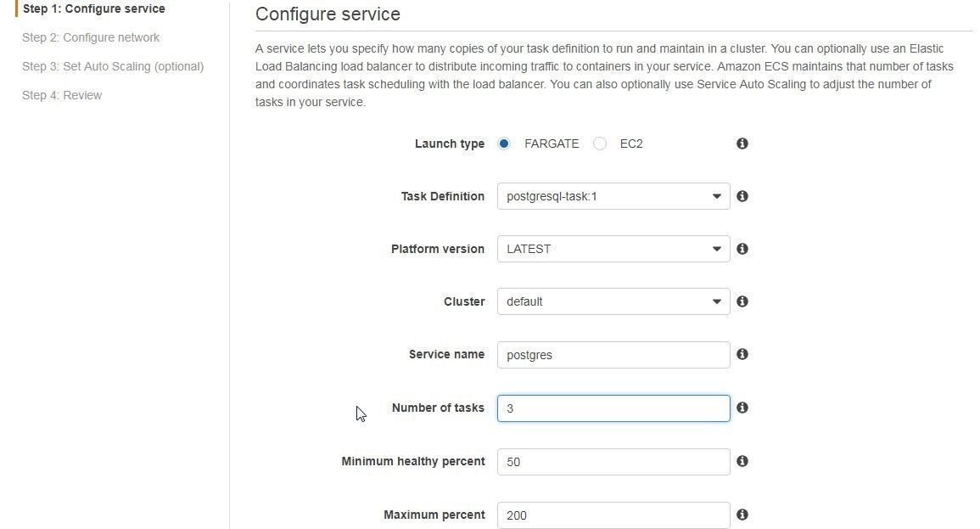Click the Number of tasks input field

(613, 408)
